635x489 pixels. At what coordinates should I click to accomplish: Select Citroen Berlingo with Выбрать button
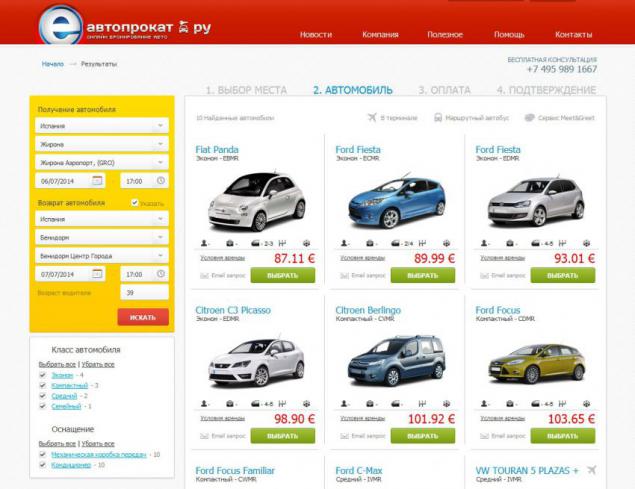(x=423, y=436)
